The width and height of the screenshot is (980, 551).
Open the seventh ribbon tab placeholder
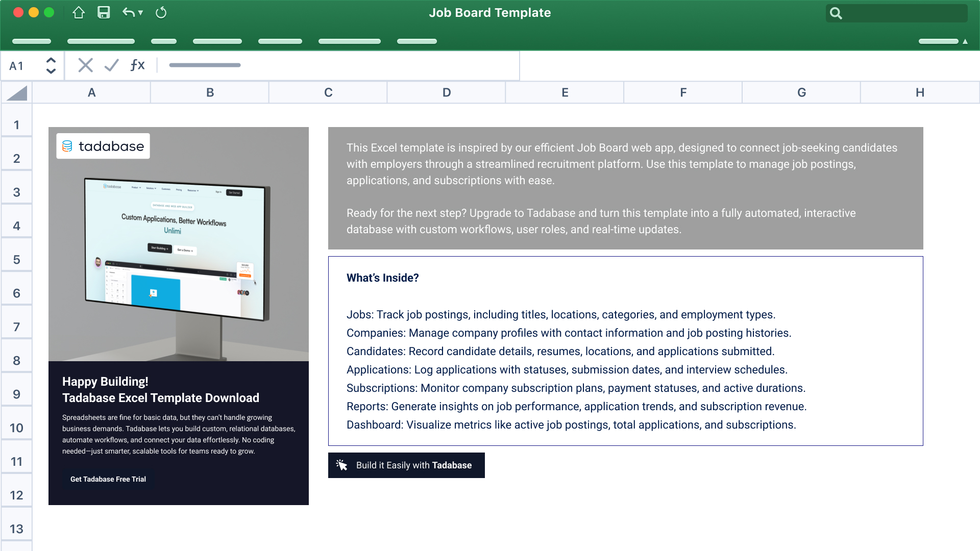417,41
